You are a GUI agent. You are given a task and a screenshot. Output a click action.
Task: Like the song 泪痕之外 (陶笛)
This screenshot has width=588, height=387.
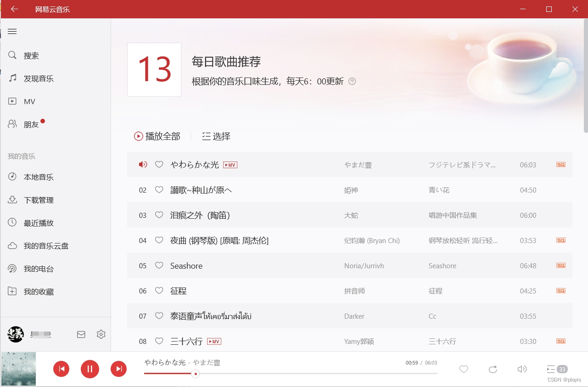(159, 215)
